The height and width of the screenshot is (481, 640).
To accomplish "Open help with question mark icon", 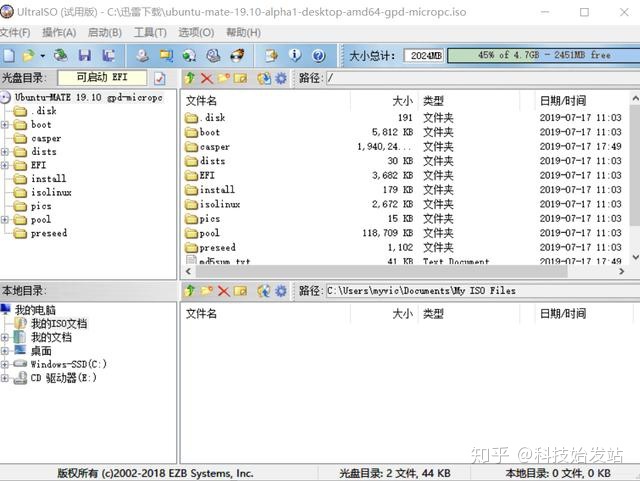I will (x=318, y=56).
